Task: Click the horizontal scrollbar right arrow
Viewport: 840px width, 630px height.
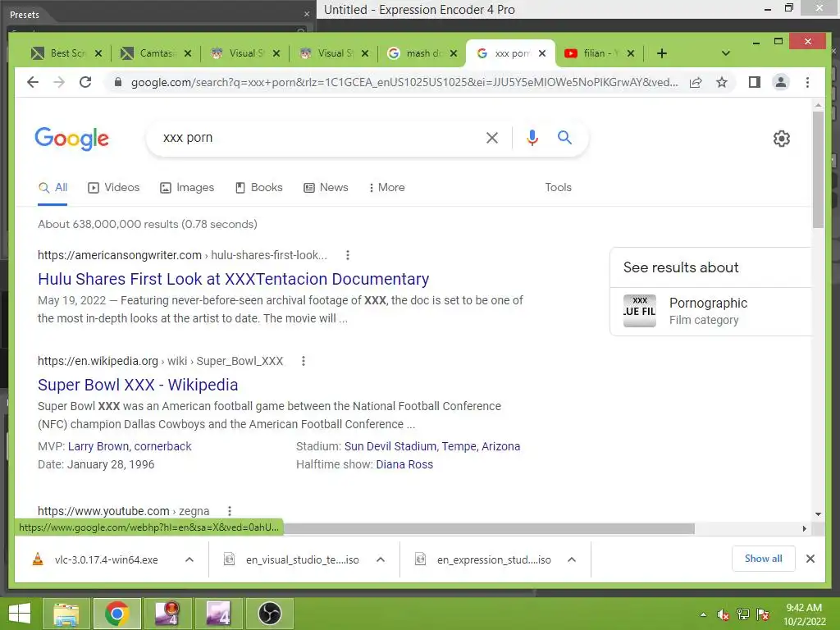Action: 804,529
